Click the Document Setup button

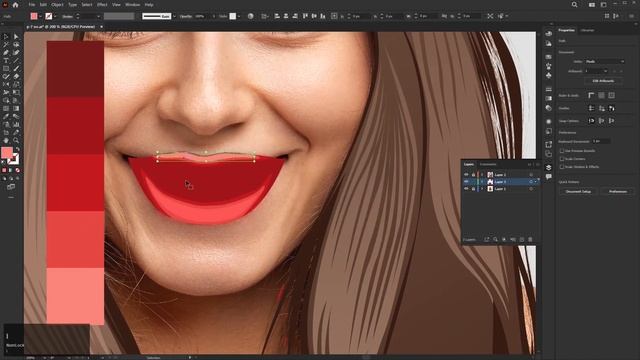[578, 191]
